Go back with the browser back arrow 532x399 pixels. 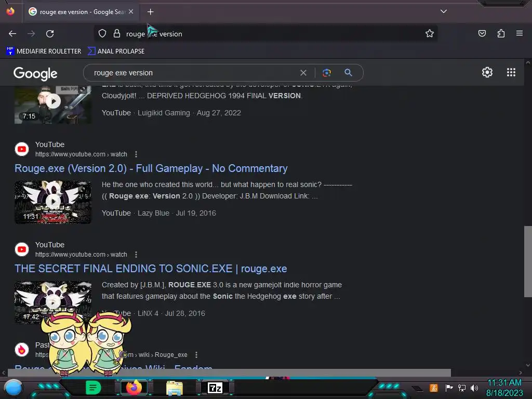pyautogui.click(x=12, y=34)
